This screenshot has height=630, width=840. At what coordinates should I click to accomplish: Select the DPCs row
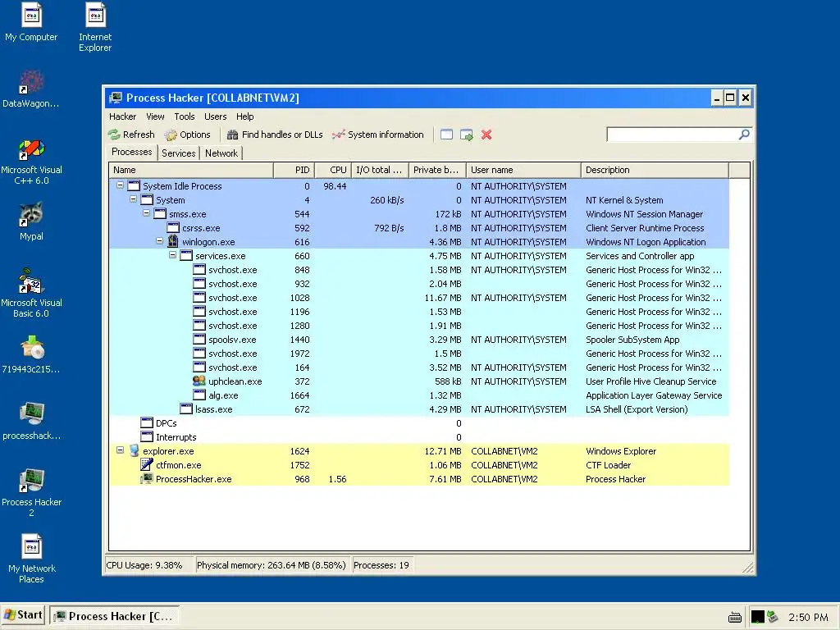coord(418,422)
